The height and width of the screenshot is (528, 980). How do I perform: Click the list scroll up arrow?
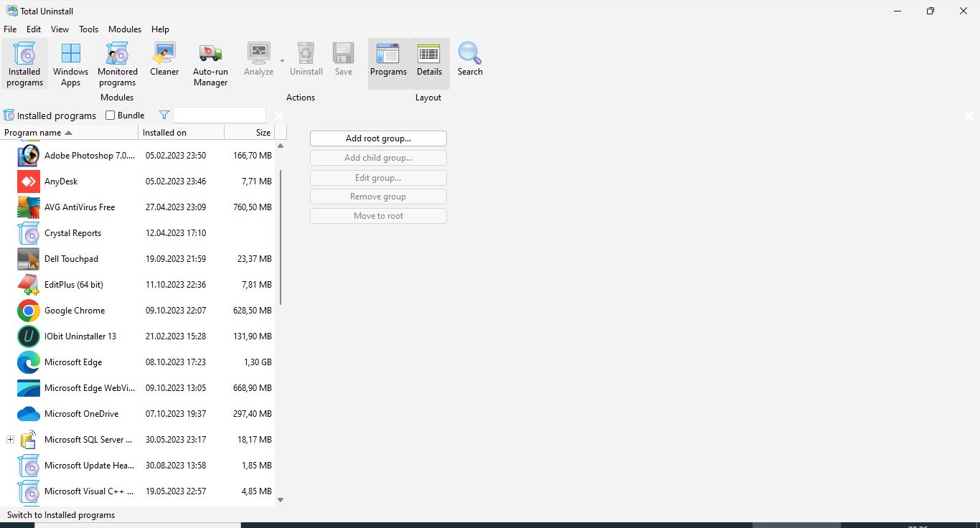pyautogui.click(x=281, y=146)
